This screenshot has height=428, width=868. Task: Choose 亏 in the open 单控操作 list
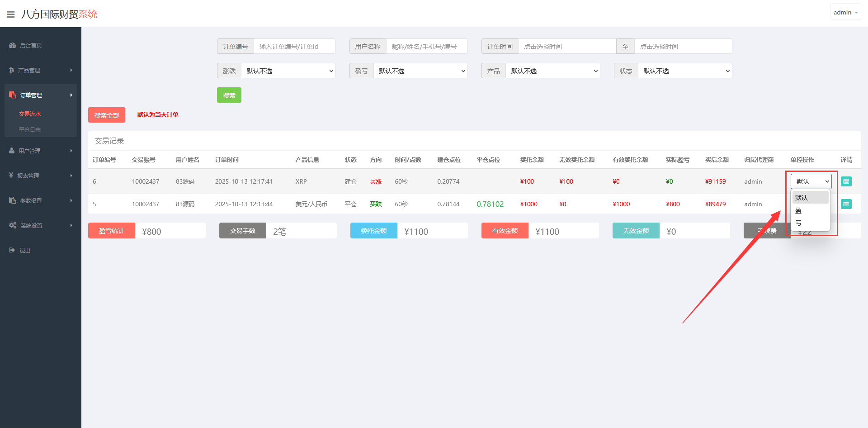799,223
